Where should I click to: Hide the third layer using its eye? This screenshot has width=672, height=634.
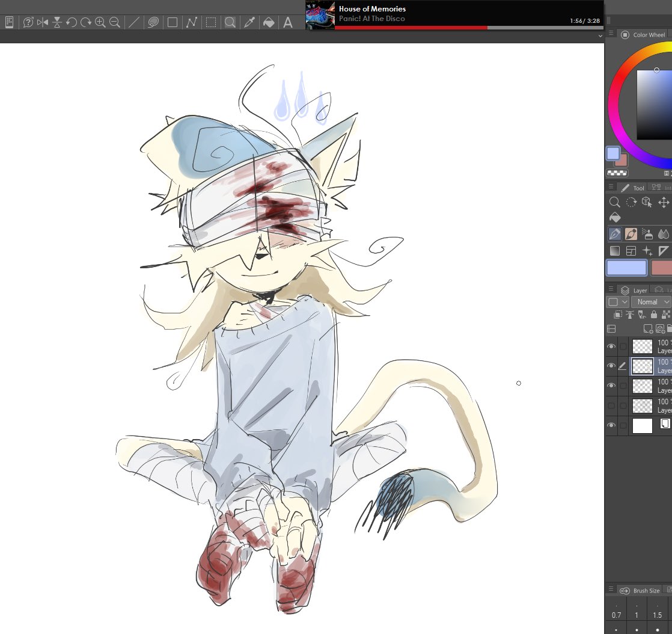[x=611, y=386]
